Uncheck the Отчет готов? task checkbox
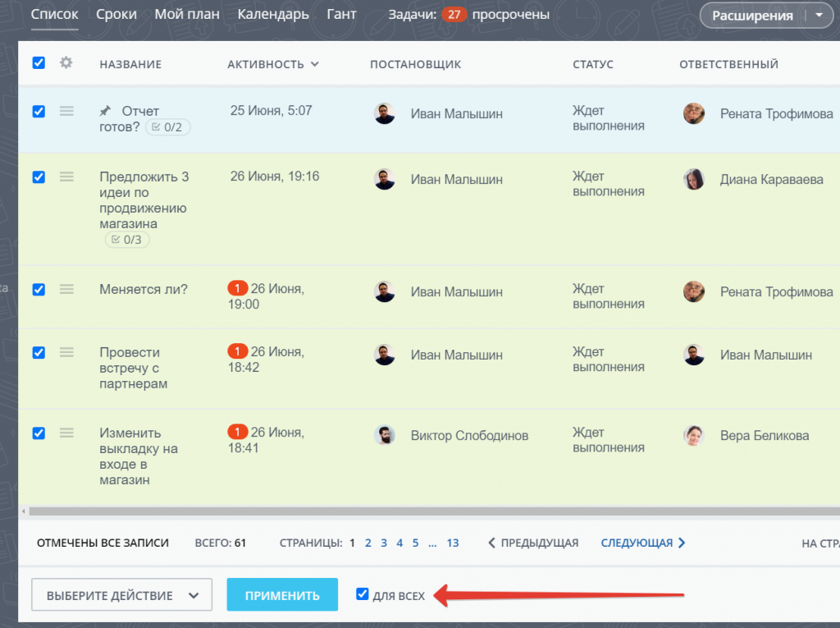Screen dimensions: 840x628 39,111
